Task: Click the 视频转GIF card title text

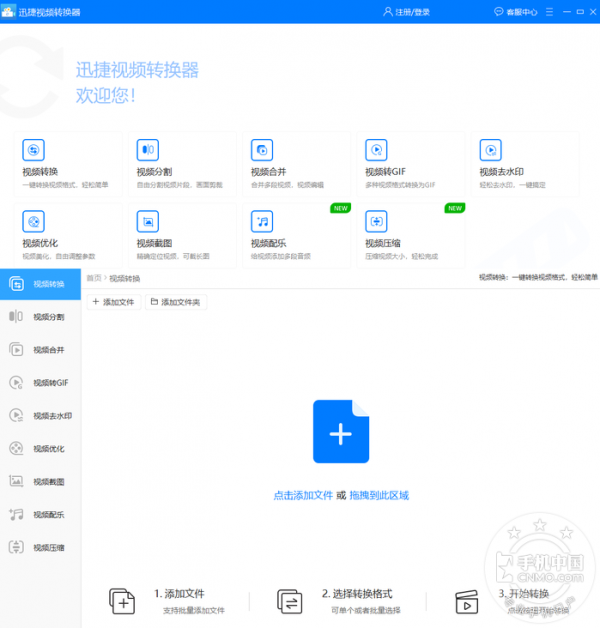Action: [385, 172]
